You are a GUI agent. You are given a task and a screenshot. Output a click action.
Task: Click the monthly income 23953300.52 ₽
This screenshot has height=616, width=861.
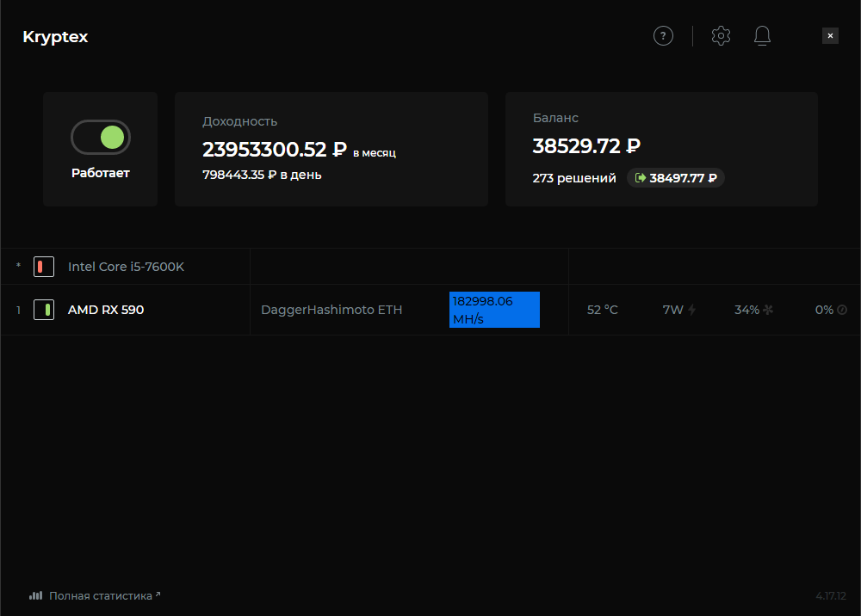point(275,149)
